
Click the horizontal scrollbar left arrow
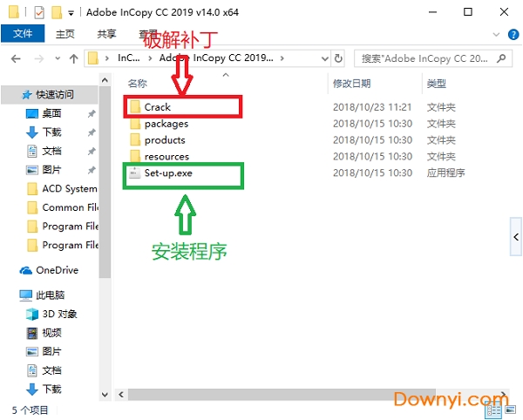click(121, 395)
